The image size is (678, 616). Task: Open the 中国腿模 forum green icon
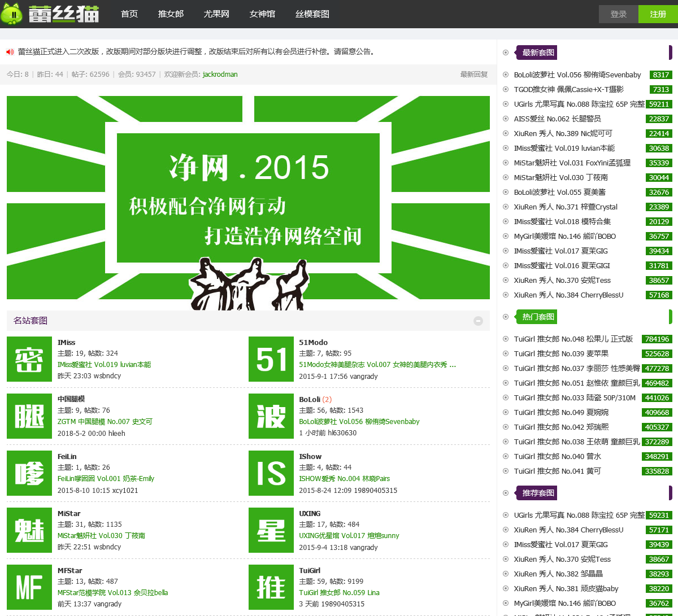29,416
